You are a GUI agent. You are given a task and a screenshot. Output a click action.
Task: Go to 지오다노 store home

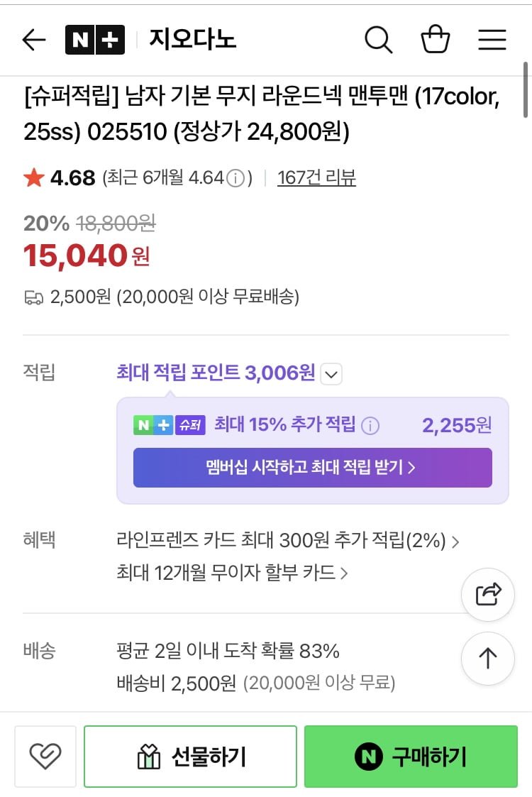(192, 40)
